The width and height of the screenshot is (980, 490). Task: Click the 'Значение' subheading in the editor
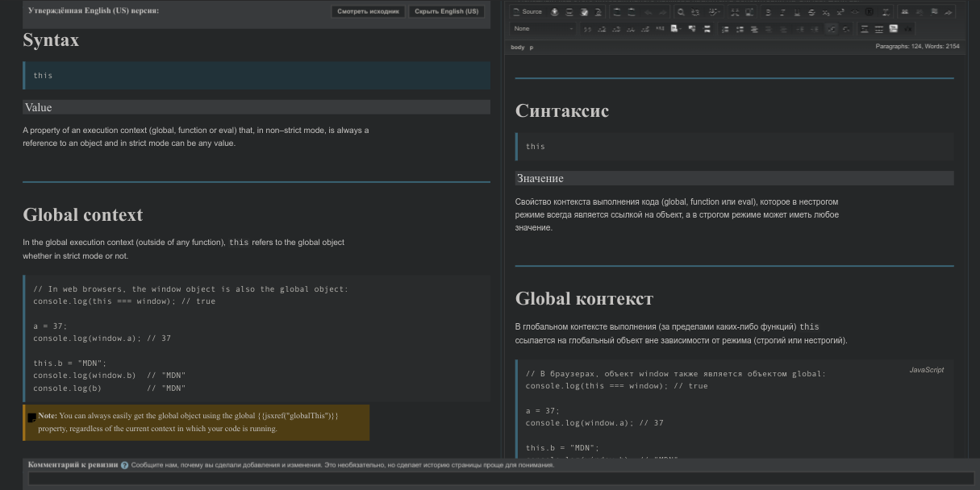click(540, 178)
